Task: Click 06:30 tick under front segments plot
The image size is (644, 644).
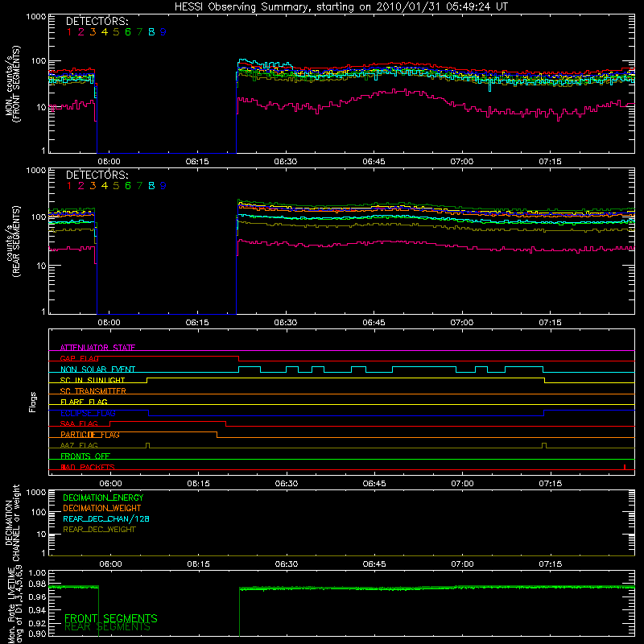Action: [x=286, y=162]
